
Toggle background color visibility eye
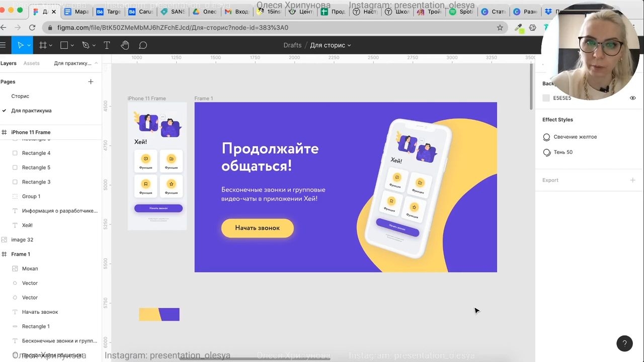pyautogui.click(x=632, y=98)
